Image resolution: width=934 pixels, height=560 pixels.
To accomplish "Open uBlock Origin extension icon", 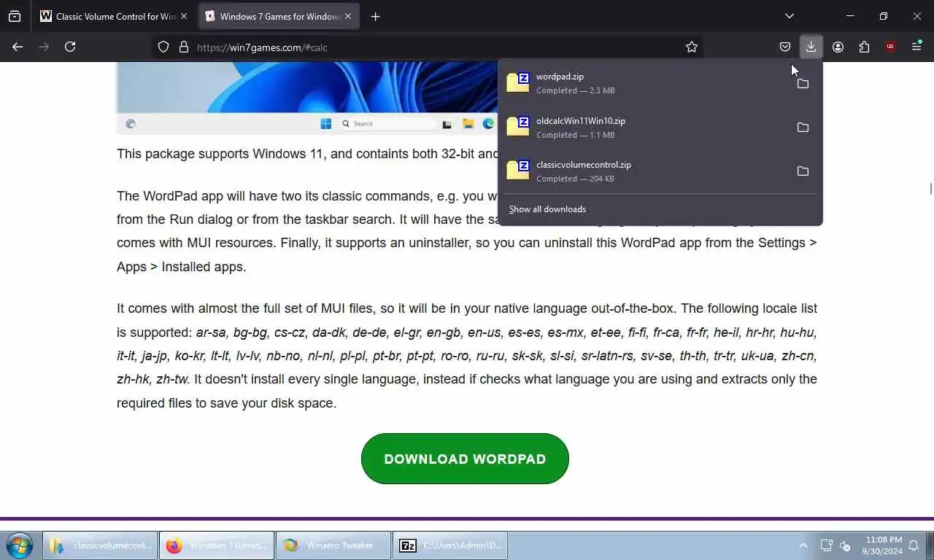I will pyautogui.click(x=890, y=47).
